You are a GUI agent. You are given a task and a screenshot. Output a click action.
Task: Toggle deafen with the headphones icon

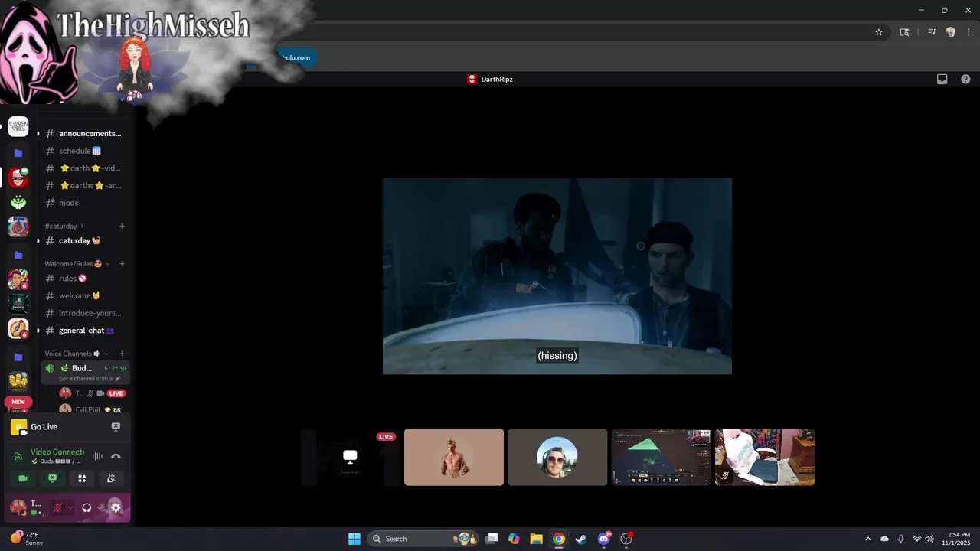click(87, 507)
